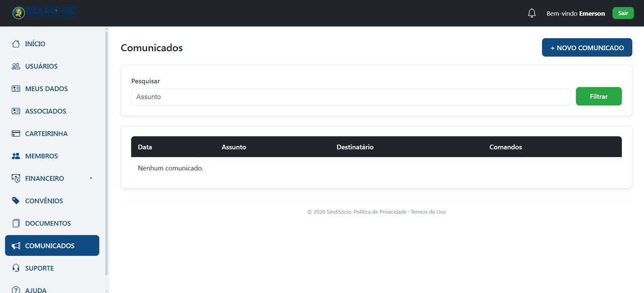
Task: Click the Data column header
Action: pos(145,147)
